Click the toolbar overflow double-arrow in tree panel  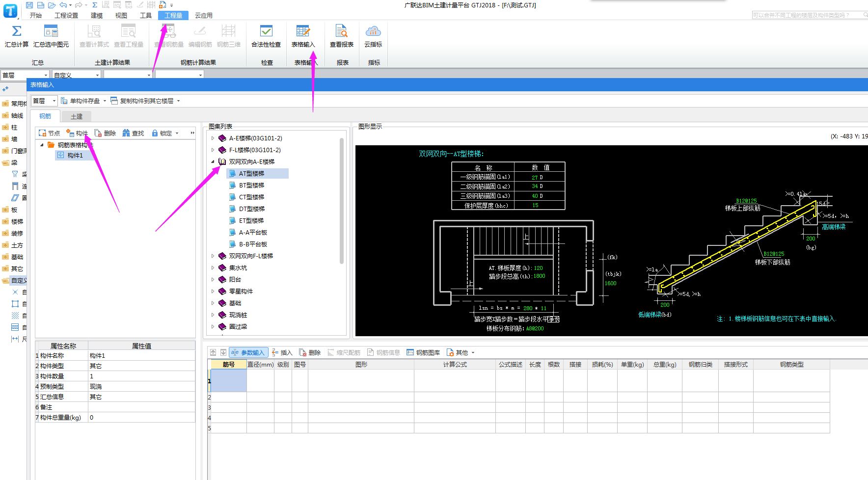point(192,133)
